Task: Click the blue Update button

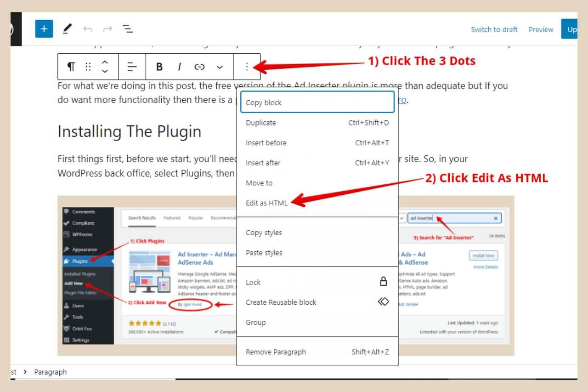Action: tap(569, 29)
